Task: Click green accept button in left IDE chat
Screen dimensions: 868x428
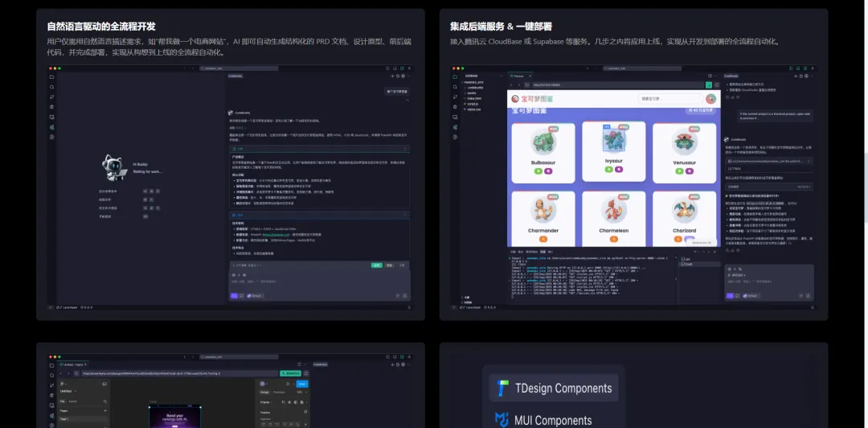Action: point(377,265)
